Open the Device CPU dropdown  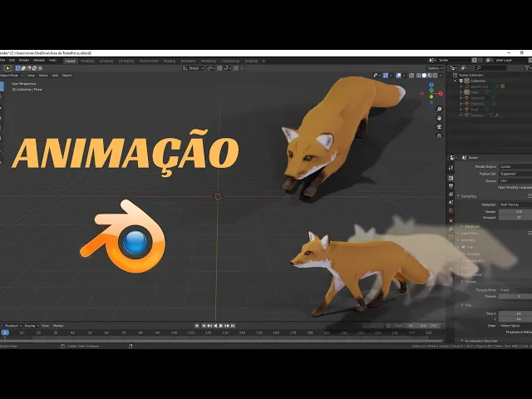click(x=515, y=181)
